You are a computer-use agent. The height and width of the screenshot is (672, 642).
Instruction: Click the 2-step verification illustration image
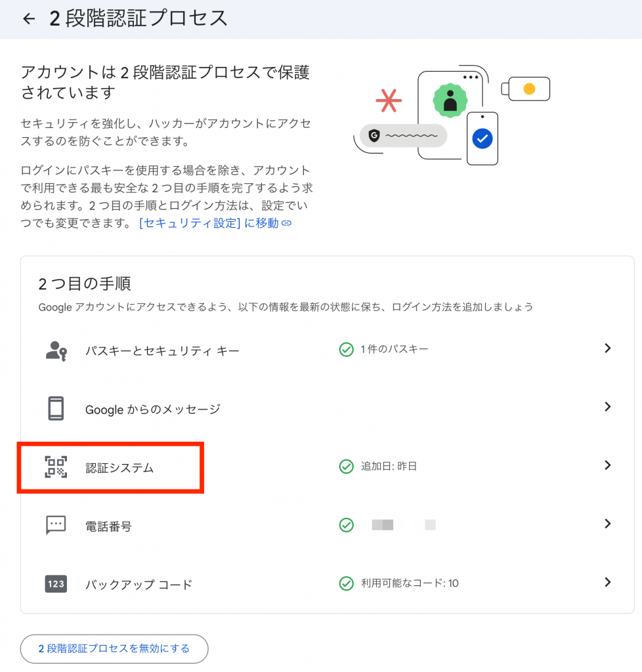[454, 115]
